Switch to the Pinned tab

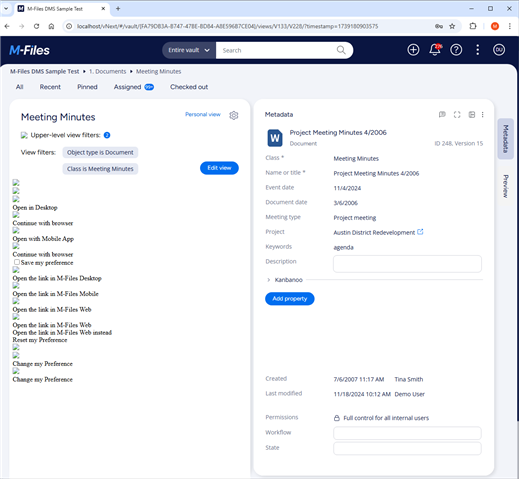tap(87, 87)
